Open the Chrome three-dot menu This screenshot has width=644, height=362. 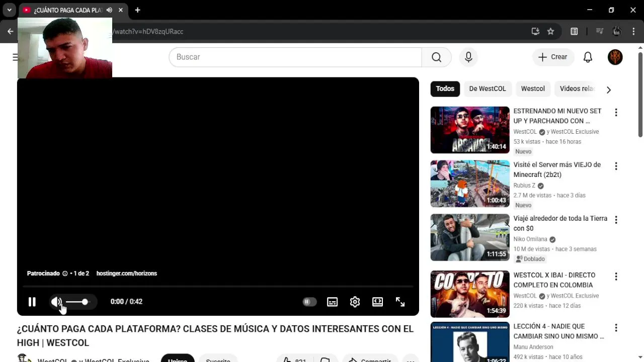point(633,31)
